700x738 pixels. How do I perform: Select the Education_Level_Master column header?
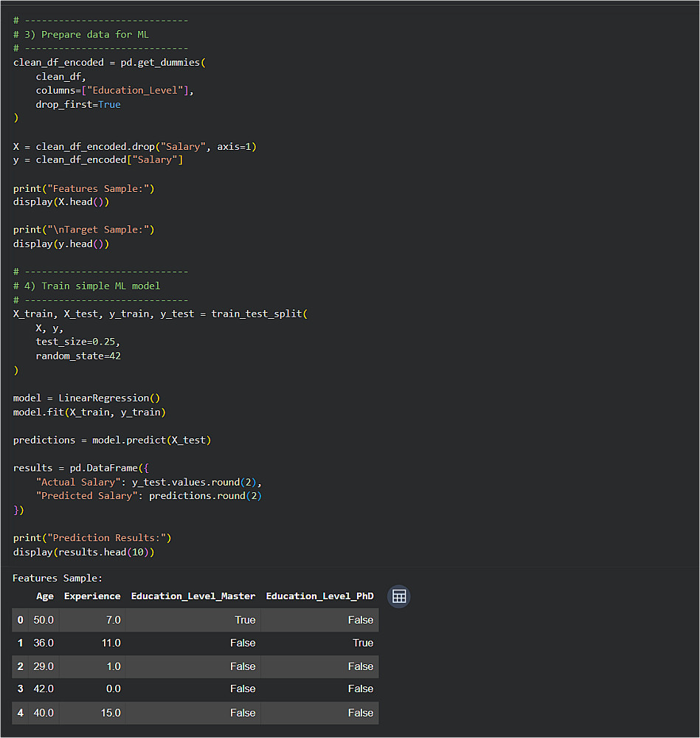pos(193,596)
